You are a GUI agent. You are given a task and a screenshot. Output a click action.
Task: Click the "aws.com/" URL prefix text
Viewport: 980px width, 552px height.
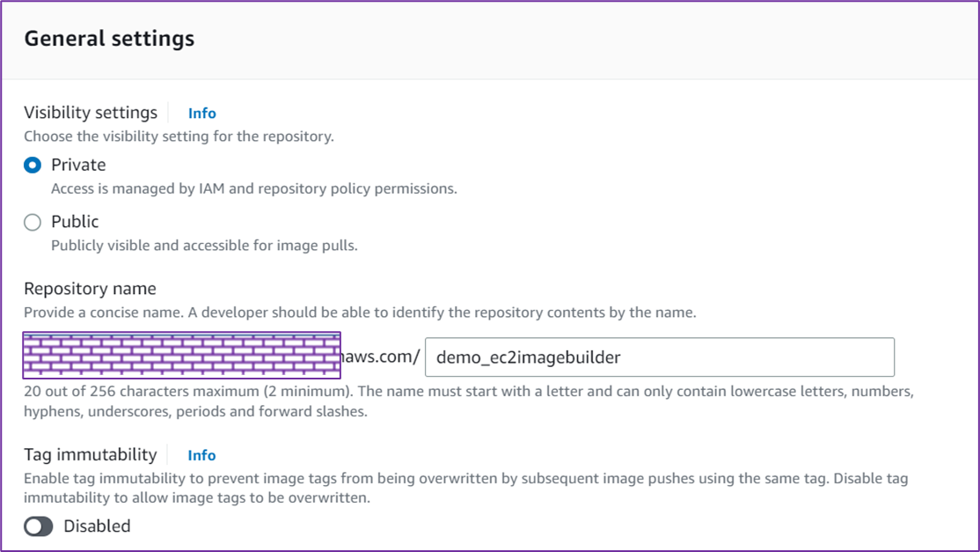click(x=381, y=357)
